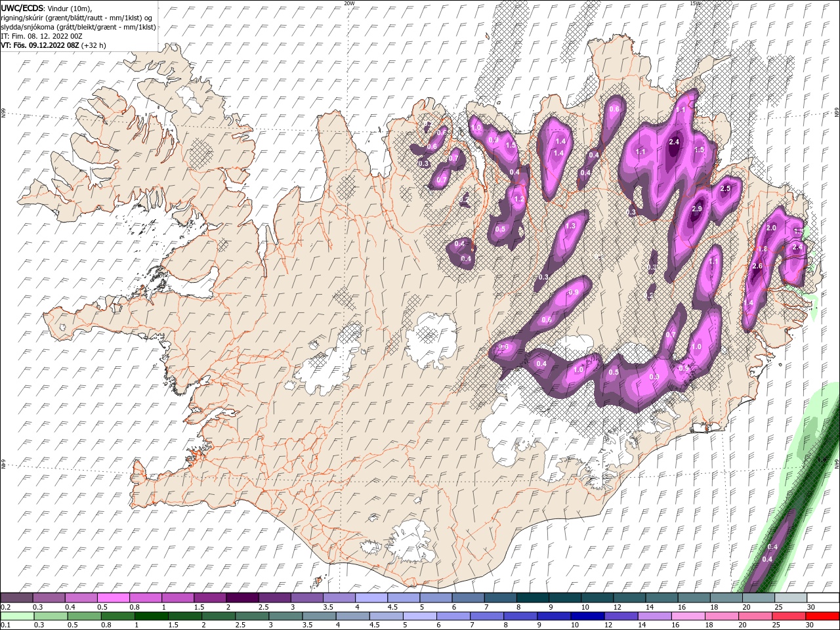Click the '30' label in the top legend row
Image resolution: width=840 pixels, height=630 pixels.
[x=811, y=607]
